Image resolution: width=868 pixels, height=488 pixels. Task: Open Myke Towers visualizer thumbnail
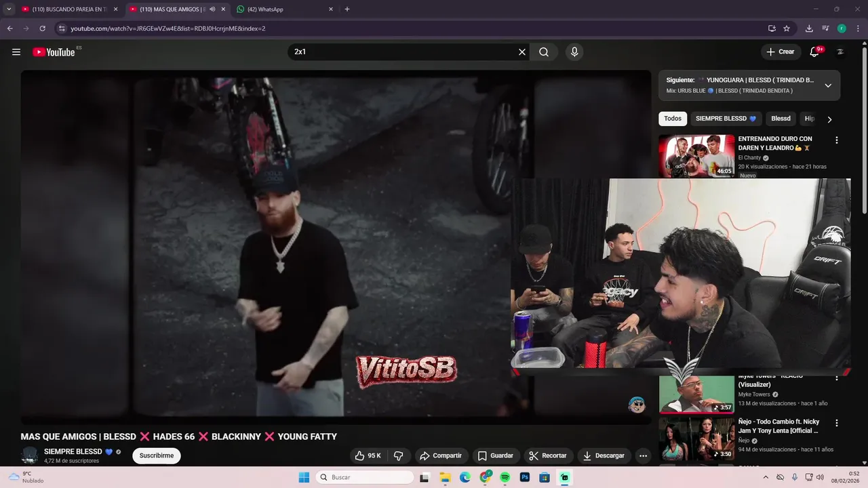point(696,393)
